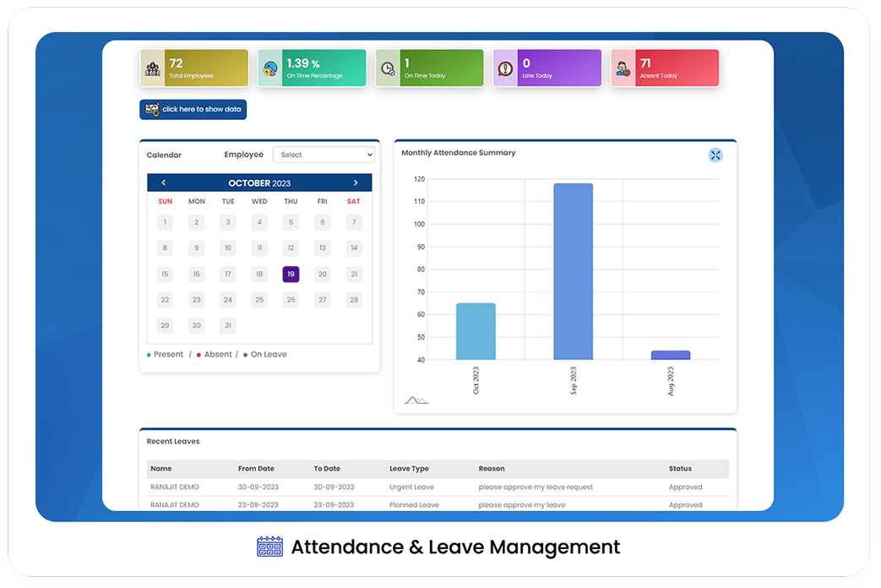Select October 15 on the calendar
The height and width of the screenshot is (588, 881).
165,274
